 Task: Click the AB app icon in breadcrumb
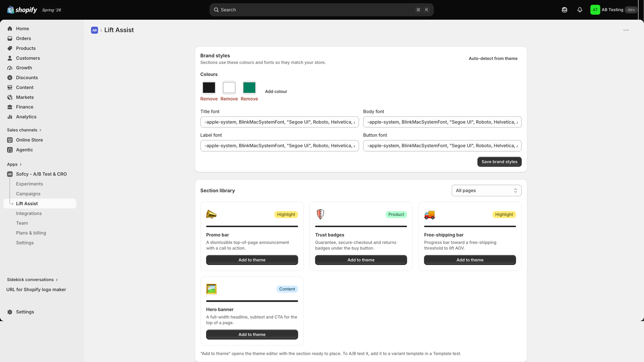[x=95, y=30]
